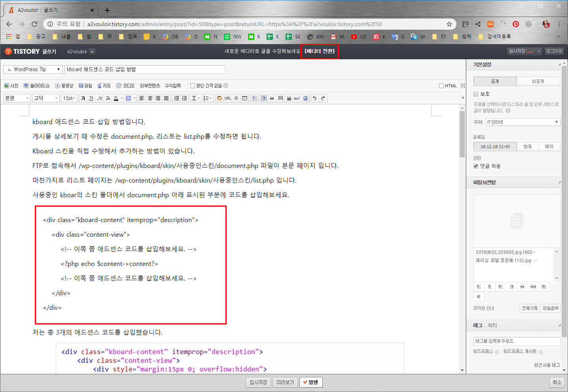568x392 pixels.
Task: Set publish time to 현재 (now)
Action: coord(528,147)
